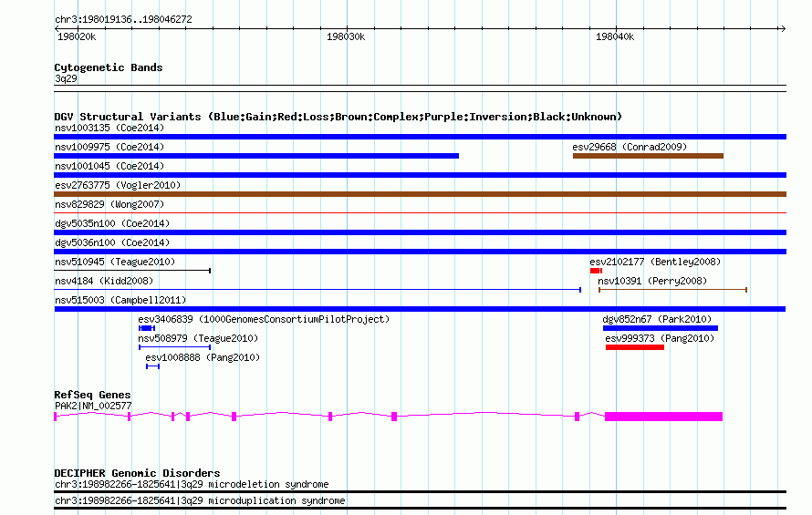Click the esv3406839 small blue variant marker
Viewport: 812px width, 515px height.
[x=147, y=328]
